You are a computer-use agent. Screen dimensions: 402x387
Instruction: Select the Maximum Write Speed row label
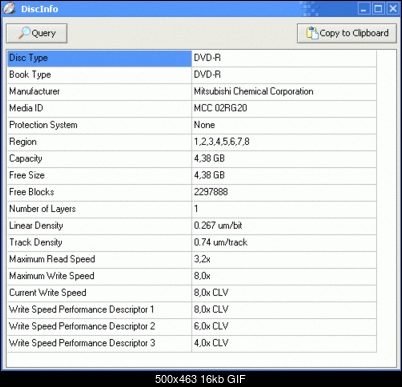(x=99, y=276)
